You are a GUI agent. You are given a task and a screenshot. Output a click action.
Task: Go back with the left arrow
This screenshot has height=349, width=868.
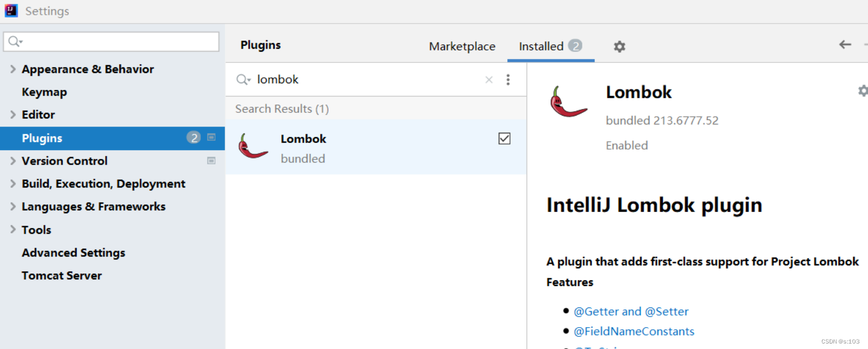point(845,44)
